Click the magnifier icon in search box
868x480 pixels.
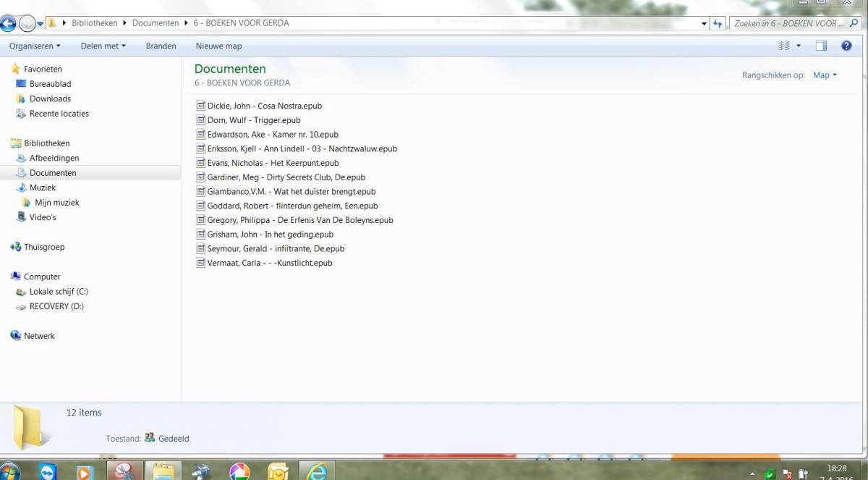coord(854,23)
